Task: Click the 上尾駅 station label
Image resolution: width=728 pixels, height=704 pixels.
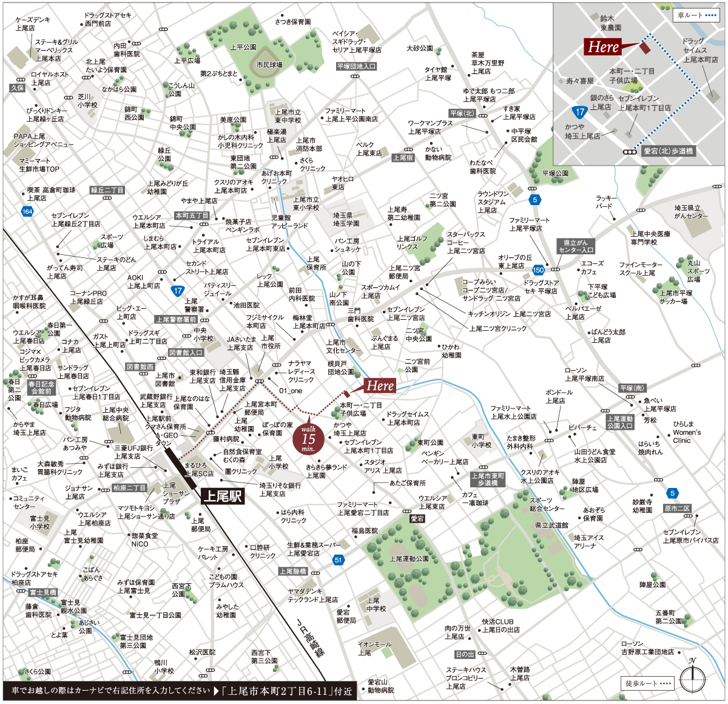Action: [223, 496]
